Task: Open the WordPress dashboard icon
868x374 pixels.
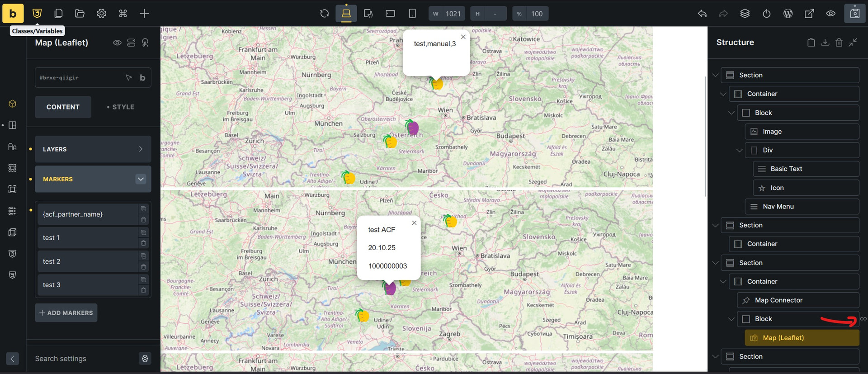Action: click(788, 14)
